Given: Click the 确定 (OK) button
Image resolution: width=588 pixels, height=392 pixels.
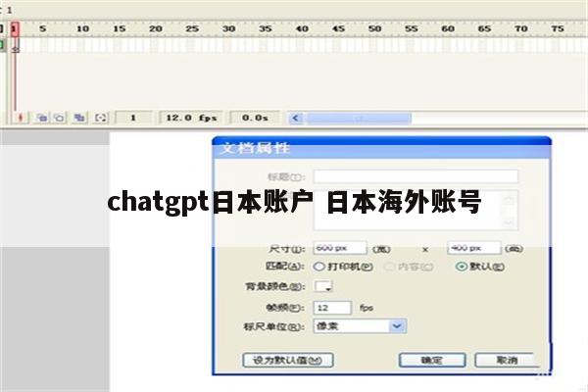Looking at the screenshot, I should click(x=431, y=360).
